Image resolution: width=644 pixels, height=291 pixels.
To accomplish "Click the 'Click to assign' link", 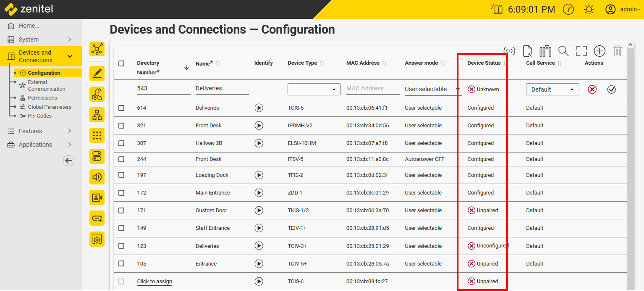I will (154, 281).
